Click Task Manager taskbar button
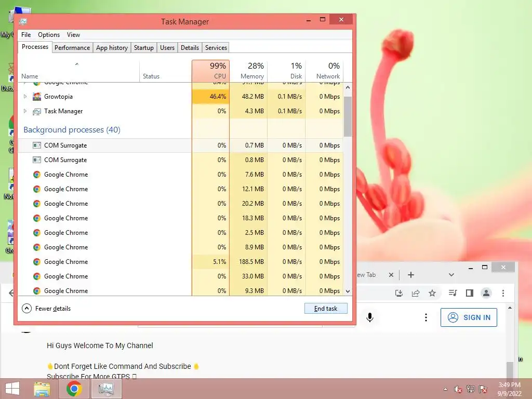Image resolution: width=532 pixels, height=399 pixels. click(106, 389)
